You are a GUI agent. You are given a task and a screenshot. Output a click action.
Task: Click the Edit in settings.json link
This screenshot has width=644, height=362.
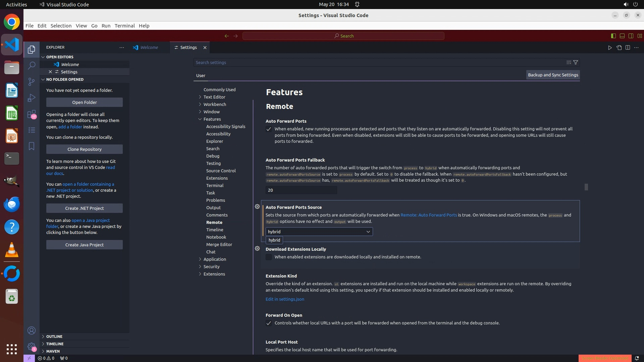[285, 299]
